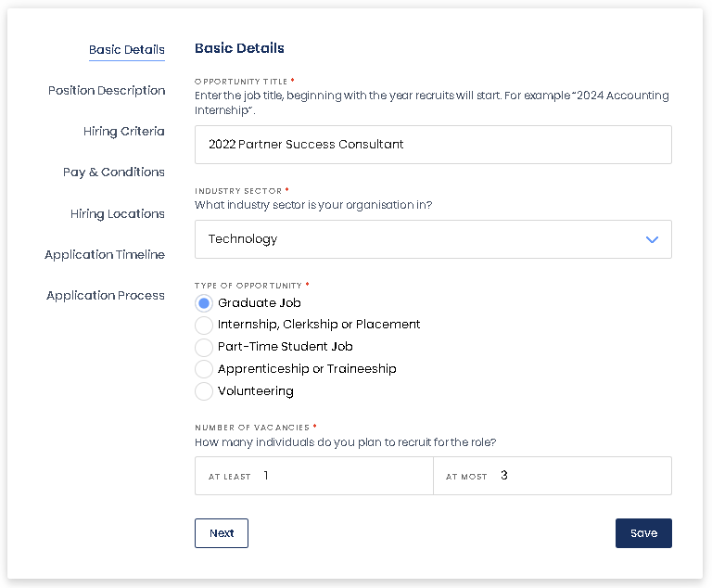Image resolution: width=712 pixels, height=588 pixels.
Task: Open the Hiring Locations section
Action: [118, 214]
